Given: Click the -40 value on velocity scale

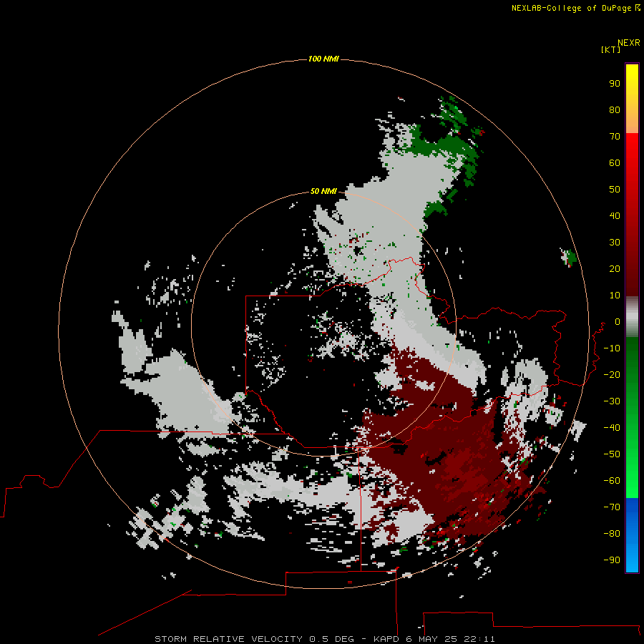Looking at the screenshot, I should point(612,428).
